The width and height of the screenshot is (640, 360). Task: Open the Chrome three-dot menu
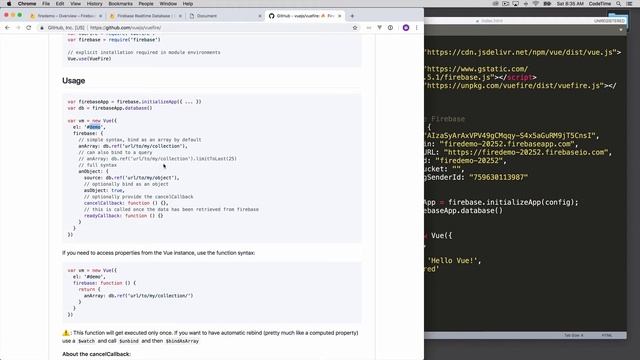417,28
